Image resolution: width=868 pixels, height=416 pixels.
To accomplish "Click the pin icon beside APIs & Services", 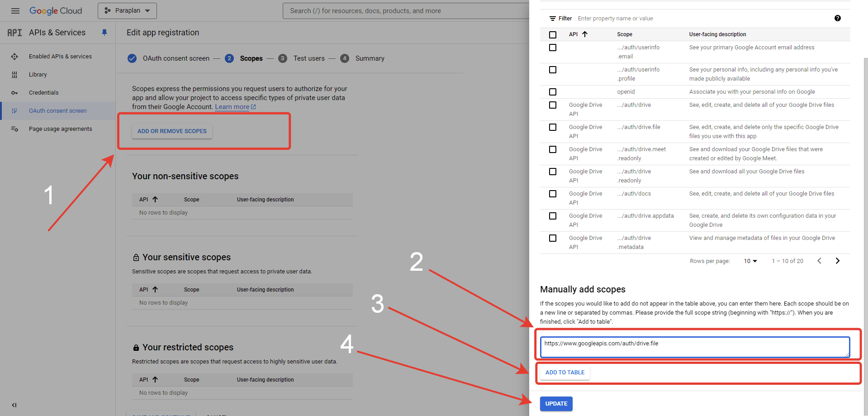I will pyautogui.click(x=104, y=33).
